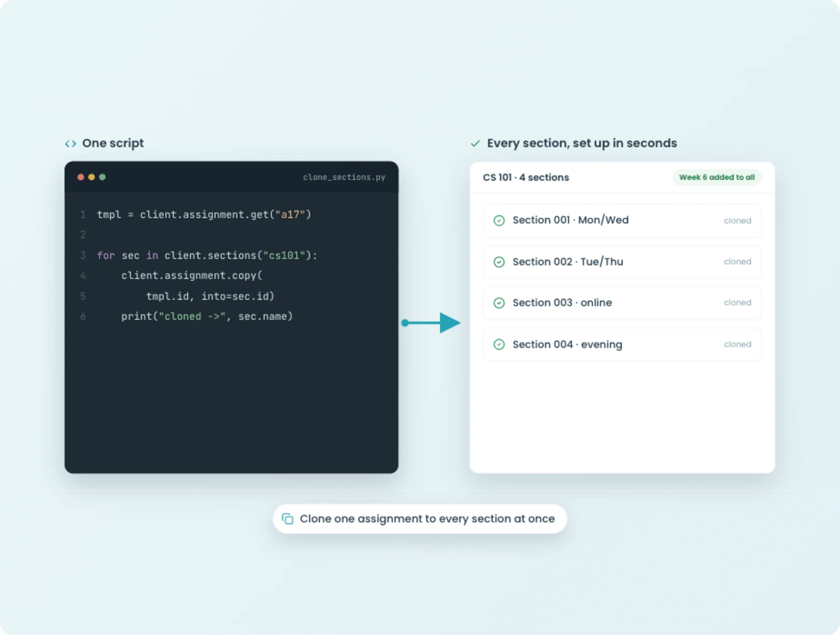Viewport: 840px width, 635px height.
Task: Click line number 1 in the code gutter
Action: 83,215
